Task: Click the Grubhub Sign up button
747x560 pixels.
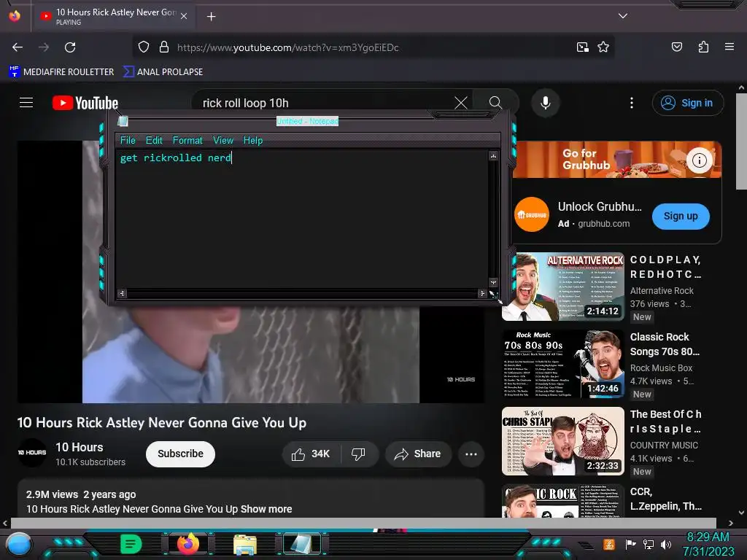Action: tap(681, 216)
